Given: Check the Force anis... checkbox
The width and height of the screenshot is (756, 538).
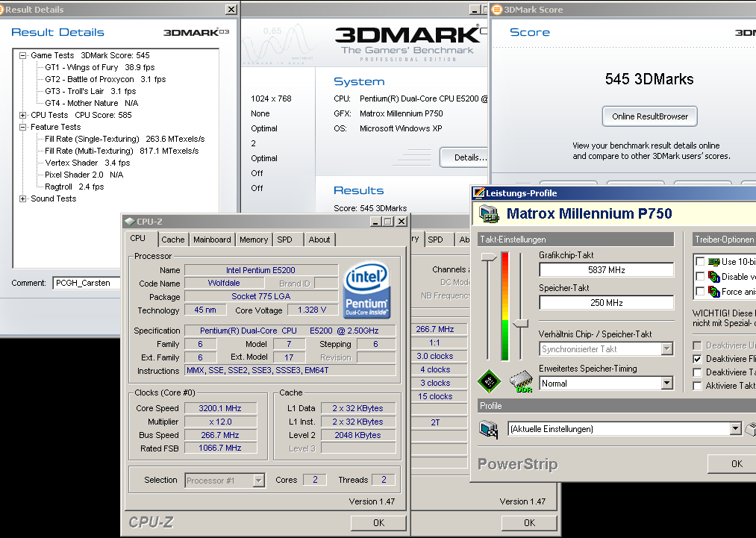Looking at the screenshot, I should (x=700, y=292).
